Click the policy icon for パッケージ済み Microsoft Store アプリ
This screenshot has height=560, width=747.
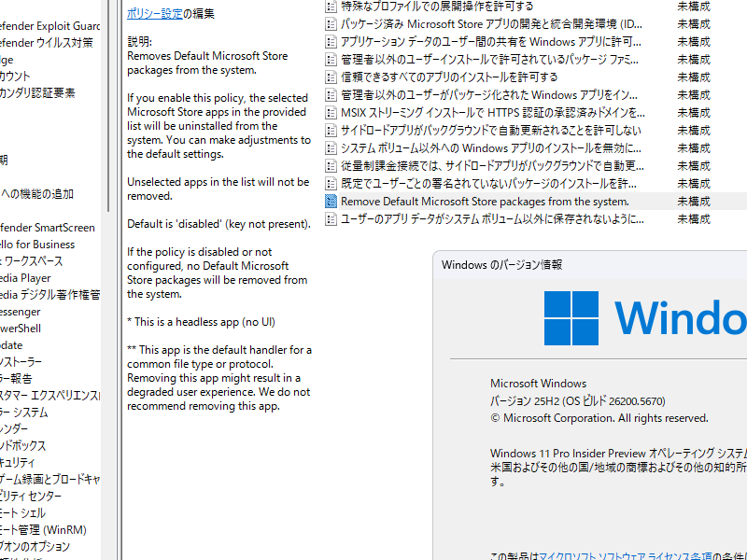tap(331, 24)
